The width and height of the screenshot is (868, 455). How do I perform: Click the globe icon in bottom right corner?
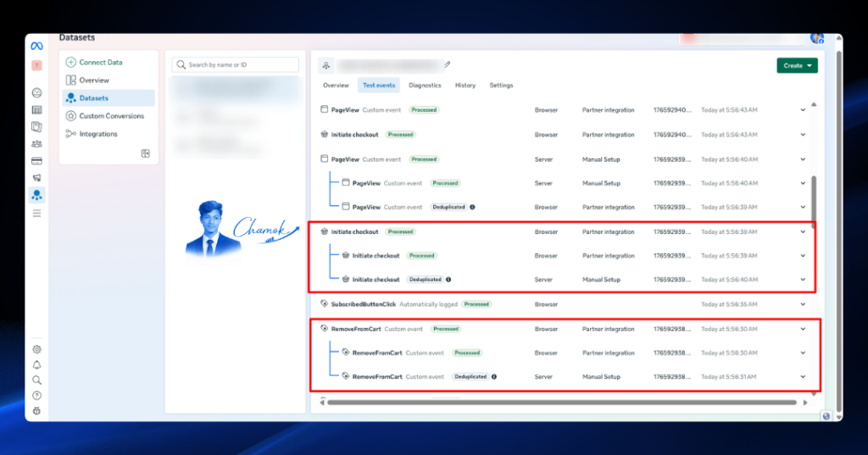[826, 416]
